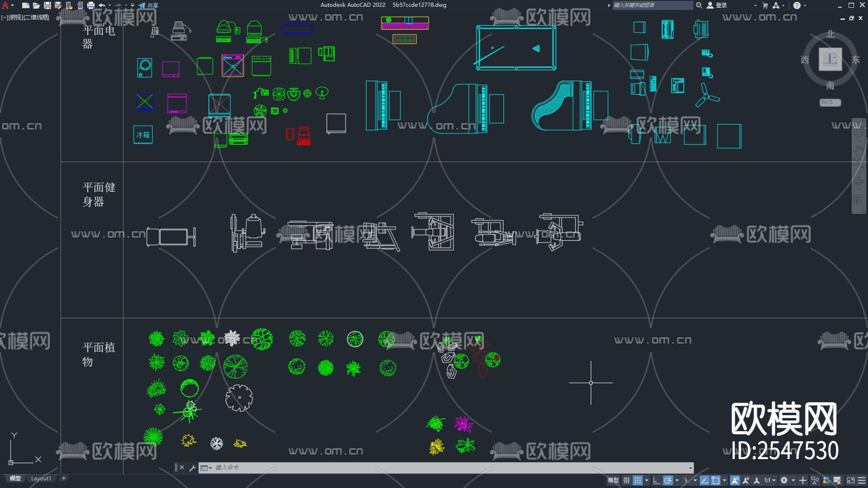Screen dimensions: 868x488
Task: Toggle snap mode in status bar
Action: click(x=637, y=480)
